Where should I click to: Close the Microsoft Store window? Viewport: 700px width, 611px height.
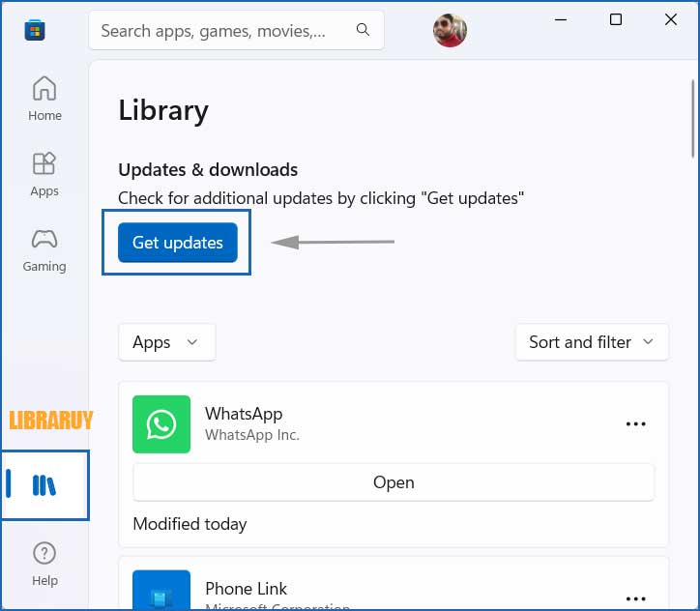pyautogui.click(x=671, y=19)
